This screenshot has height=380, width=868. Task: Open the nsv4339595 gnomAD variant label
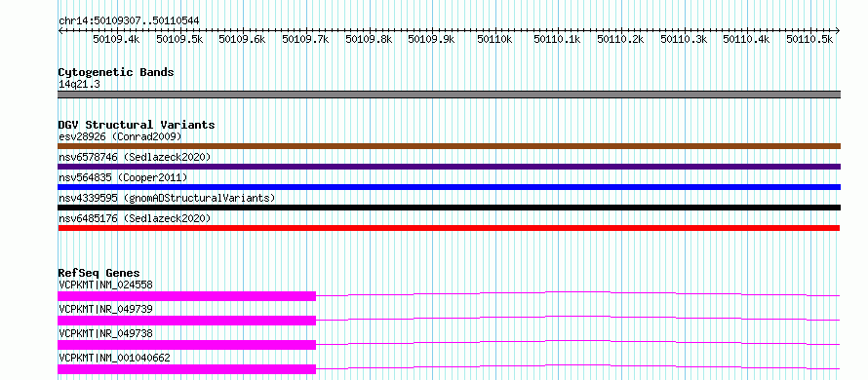[167, 198]
